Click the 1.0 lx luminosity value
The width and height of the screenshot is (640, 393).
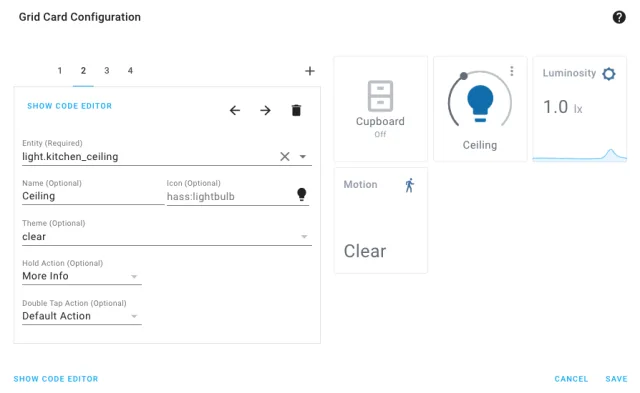[562, 107]
